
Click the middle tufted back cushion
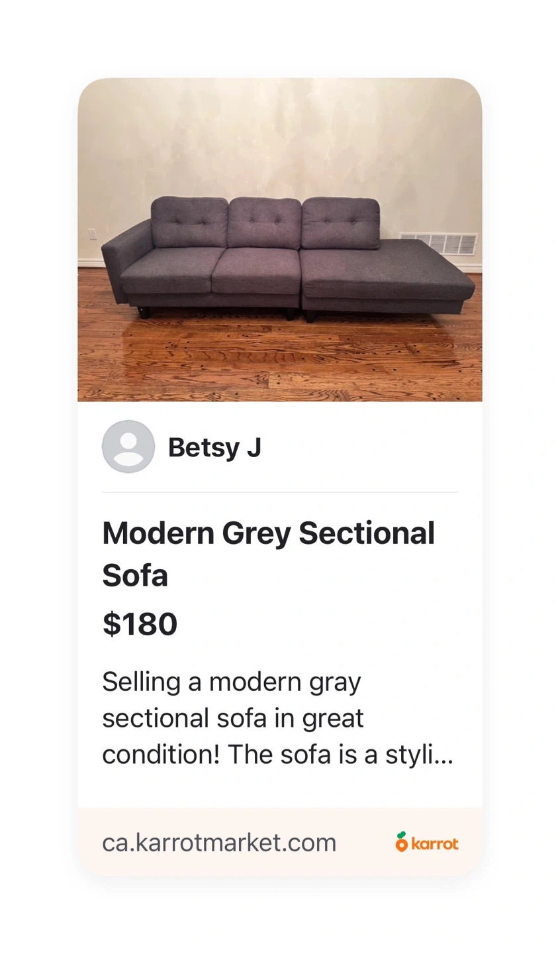pyautogui.click(x=264, y=223)
